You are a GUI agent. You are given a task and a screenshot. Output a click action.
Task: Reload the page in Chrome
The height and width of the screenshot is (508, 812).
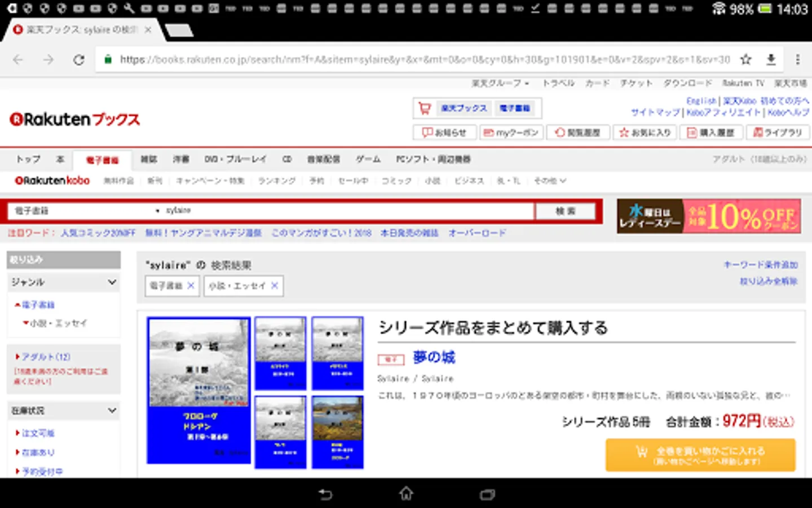(79, 60)
